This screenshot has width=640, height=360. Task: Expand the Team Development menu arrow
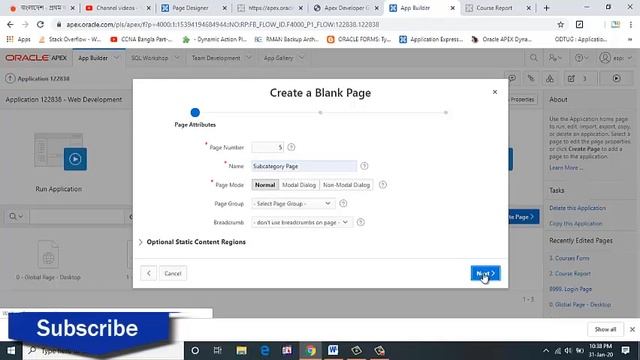[x=249, y=58]
